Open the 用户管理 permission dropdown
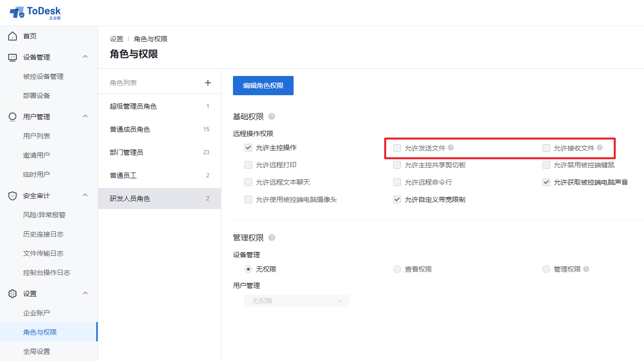644x361 pixels. coord(296,301)
